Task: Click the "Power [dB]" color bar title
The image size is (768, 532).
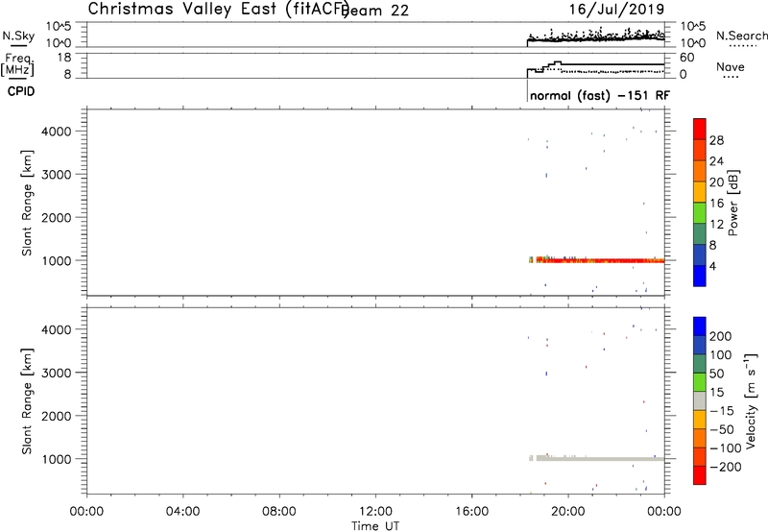Action: (732, 203)
